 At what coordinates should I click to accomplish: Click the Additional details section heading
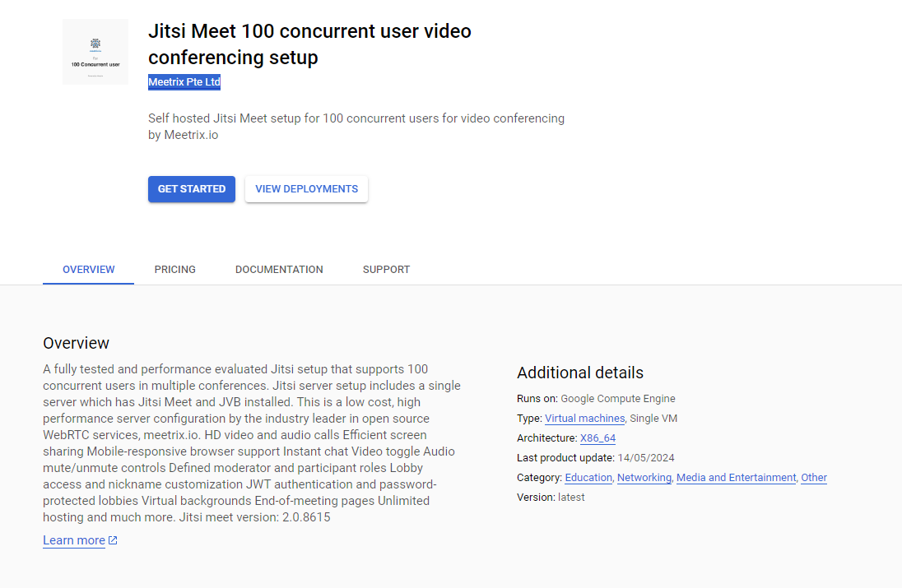point(579,373)
